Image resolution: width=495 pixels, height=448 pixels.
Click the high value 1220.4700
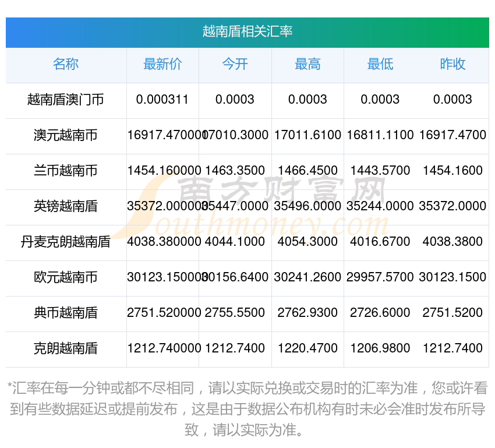pos(308,348)
